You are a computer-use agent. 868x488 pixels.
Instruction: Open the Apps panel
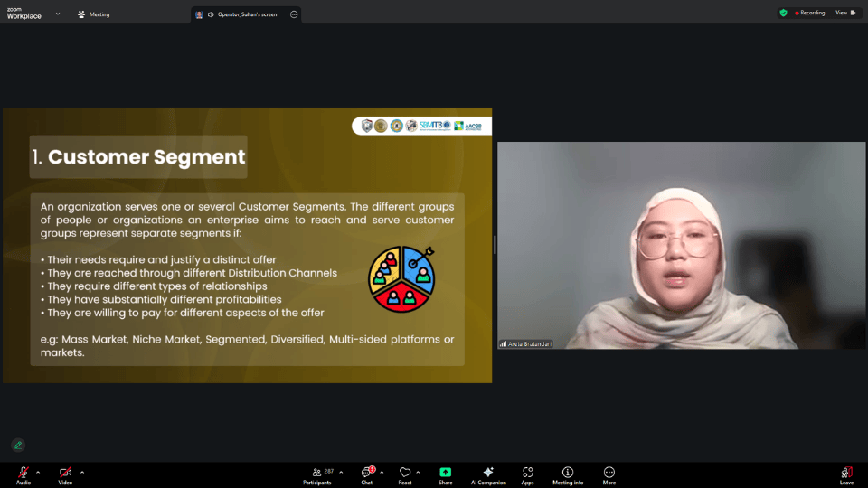(527, 473)
